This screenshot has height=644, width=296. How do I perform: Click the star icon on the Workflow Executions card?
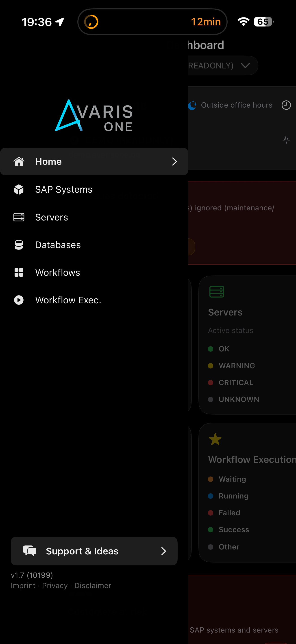(215, 439)
